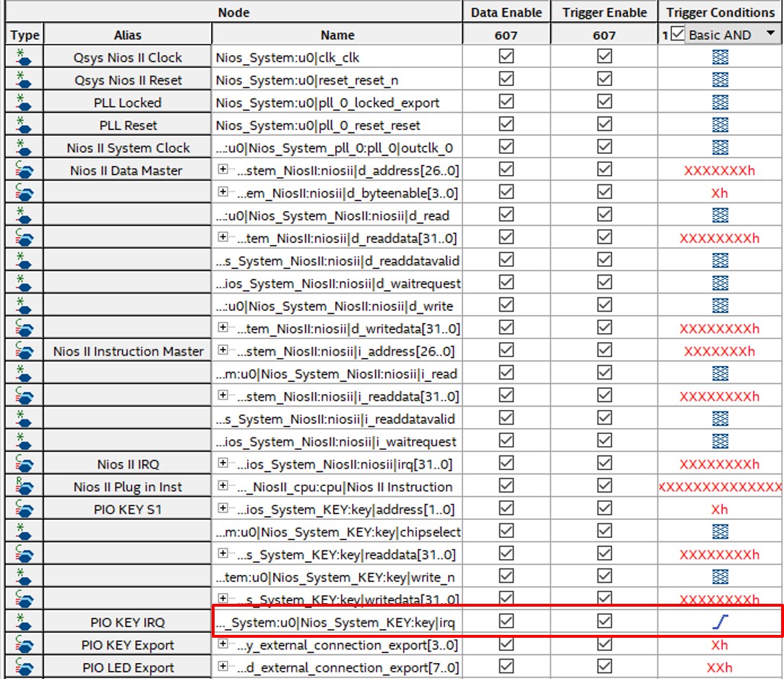Click the XXXXXXXh trigger value for d_address
This screenshot has width=784, height=679.
[720, 171]
